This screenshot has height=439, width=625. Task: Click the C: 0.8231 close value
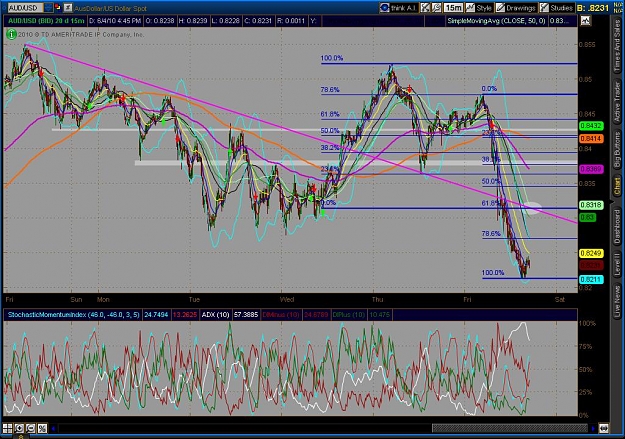click(x=258, y=21)
